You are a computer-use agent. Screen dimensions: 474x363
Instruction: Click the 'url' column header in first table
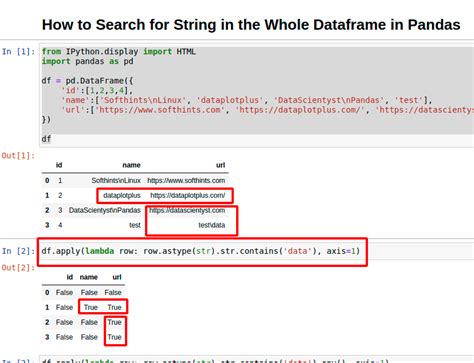click(220, 165)
